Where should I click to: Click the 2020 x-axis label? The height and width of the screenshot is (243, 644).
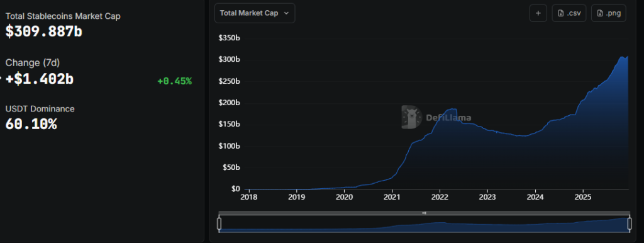pos(344,197)
